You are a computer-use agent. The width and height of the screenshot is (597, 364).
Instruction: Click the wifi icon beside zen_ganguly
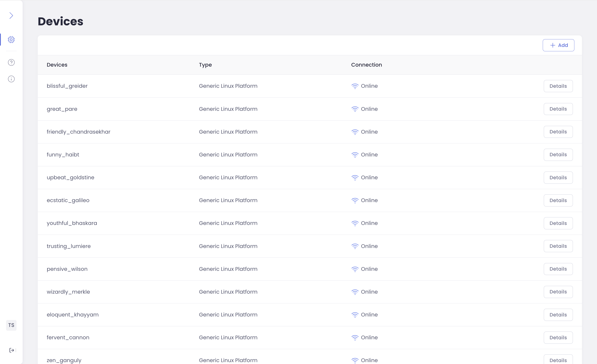tap(355, 360)
